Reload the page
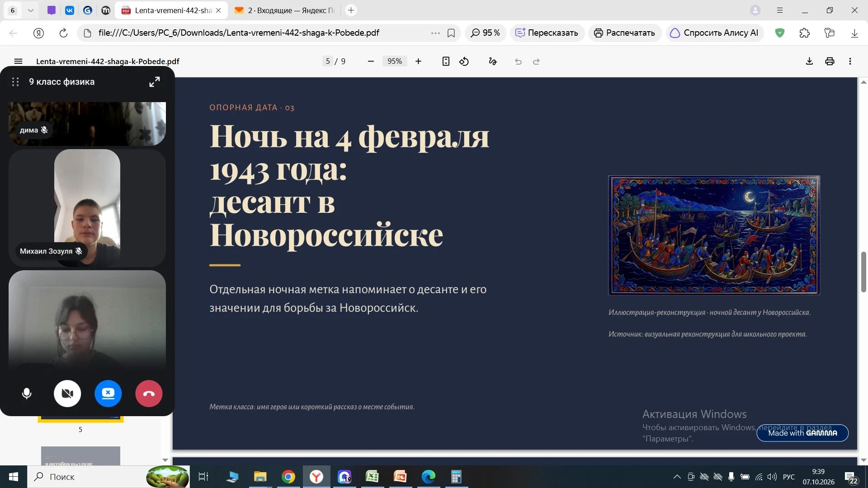Screen dimensions: 868x488 click(x=63, y=33)
